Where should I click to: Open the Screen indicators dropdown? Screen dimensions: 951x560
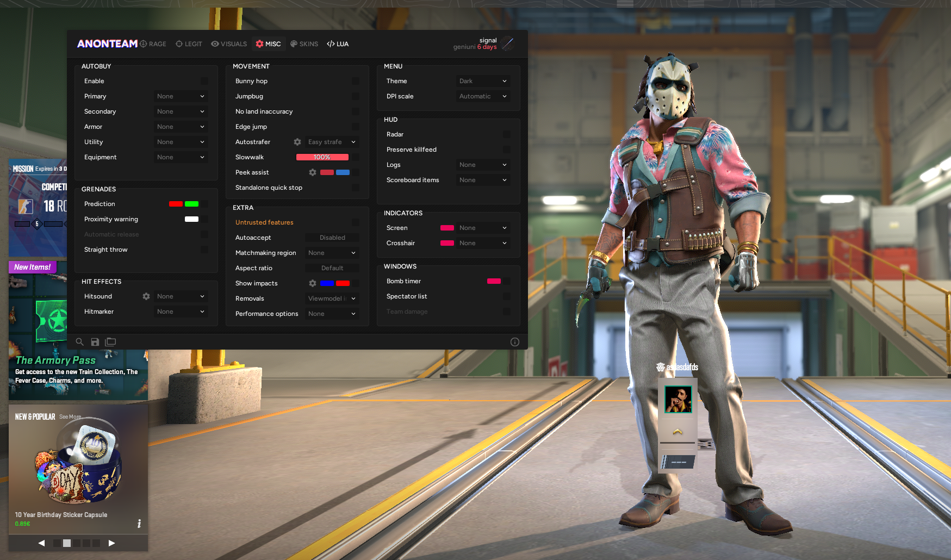pos(483,228)
